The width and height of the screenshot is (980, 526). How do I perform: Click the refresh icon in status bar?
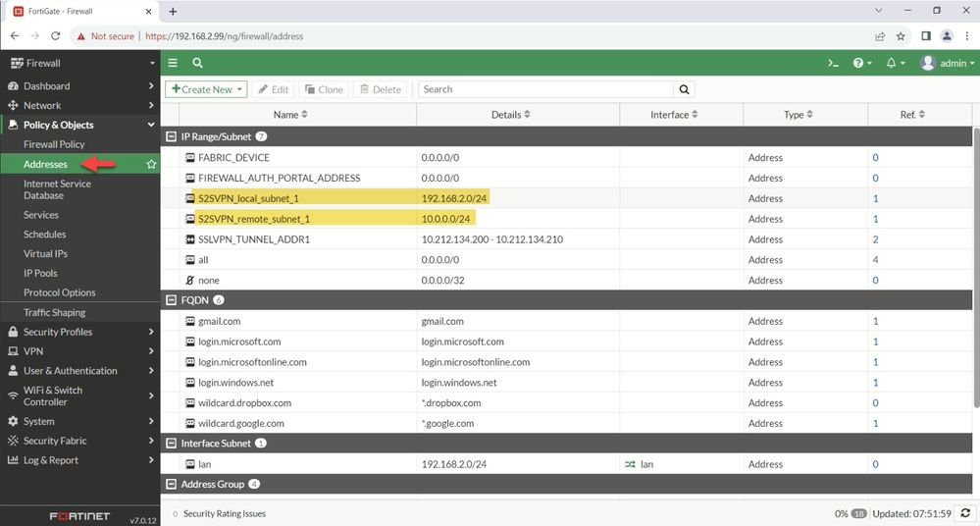click(965, 513)
